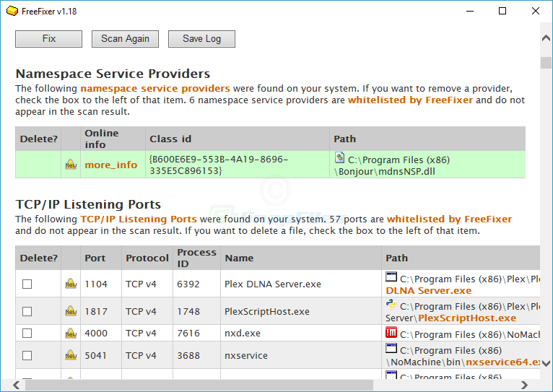This screenshot has height=392, width=553.
Task: Save the log with Save Log
Action: tap(201, 39)
